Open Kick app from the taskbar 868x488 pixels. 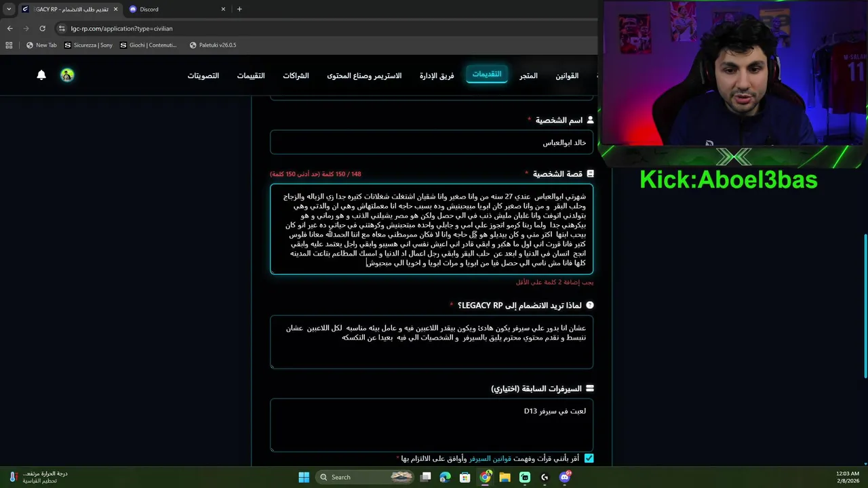click(525, 477)
